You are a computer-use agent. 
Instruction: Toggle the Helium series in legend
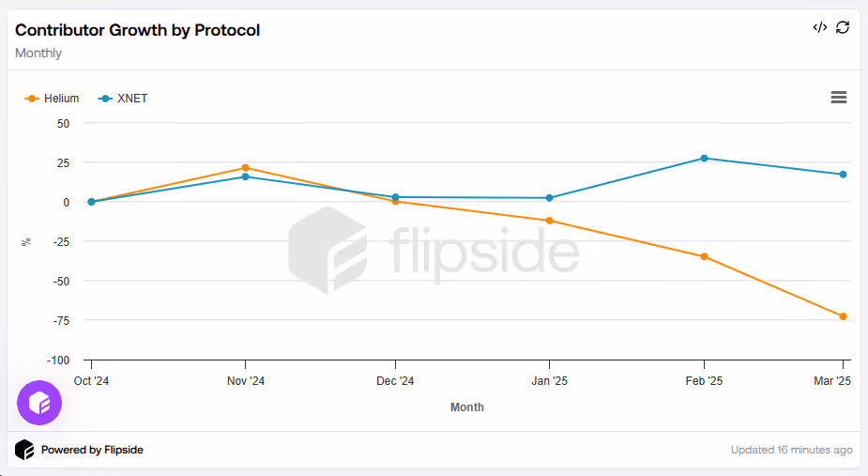pos(52,99)
